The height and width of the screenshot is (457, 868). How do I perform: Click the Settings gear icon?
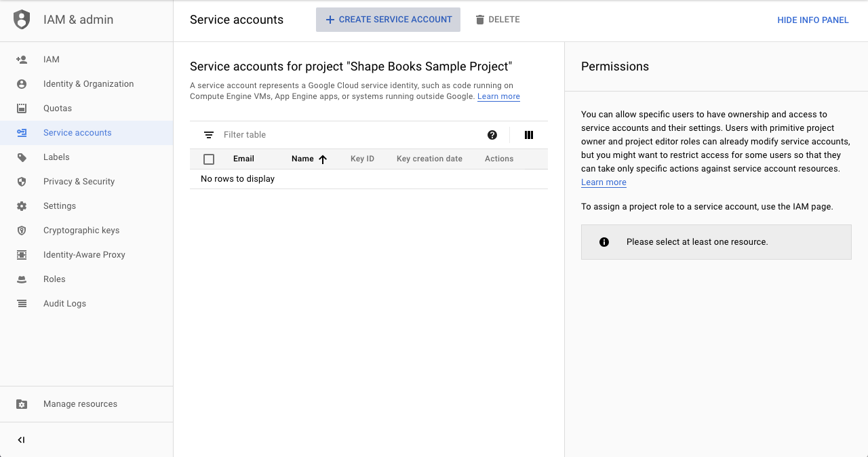pyautogui.click(x=22, y=206)
